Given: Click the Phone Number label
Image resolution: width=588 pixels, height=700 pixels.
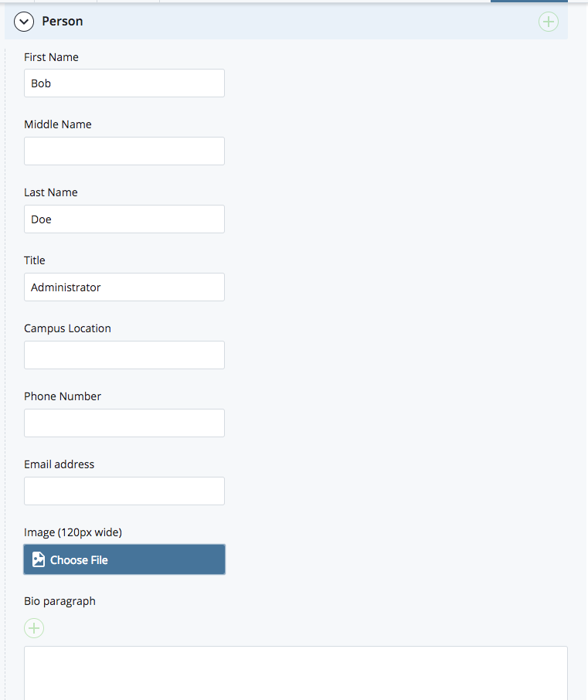Looking at the screenshot, I should [63, 396].
